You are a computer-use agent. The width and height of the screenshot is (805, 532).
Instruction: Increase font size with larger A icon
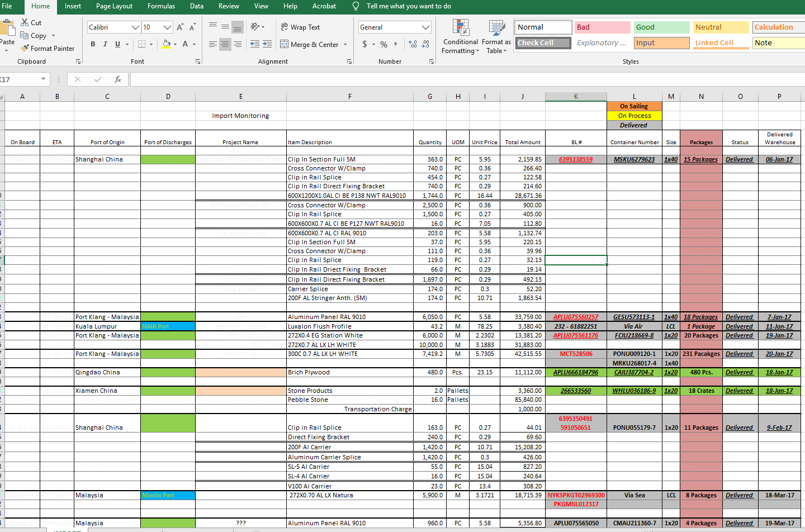[x=180, y=27]
